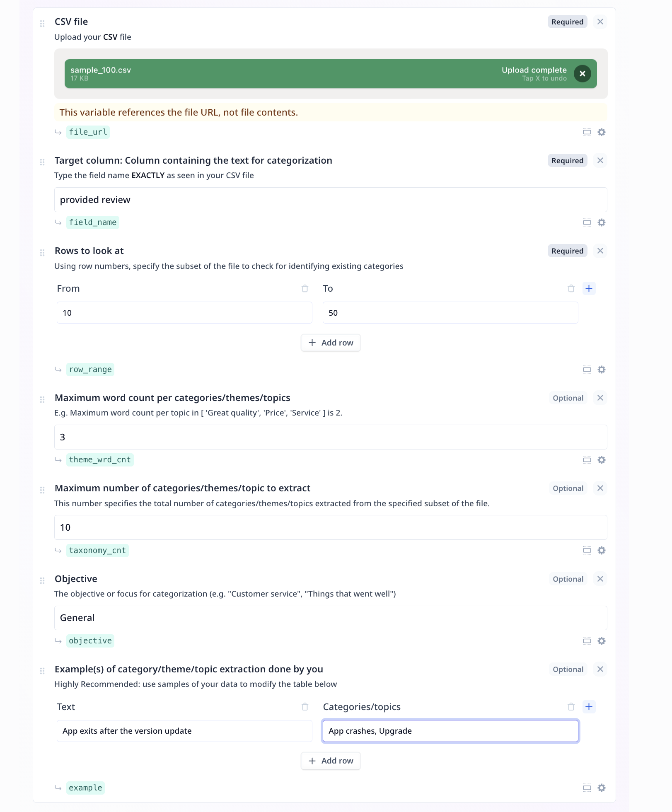The image size is (672, 812).
Task: Edit the maximum categories field showing 10
Action: tap(331, 527)
